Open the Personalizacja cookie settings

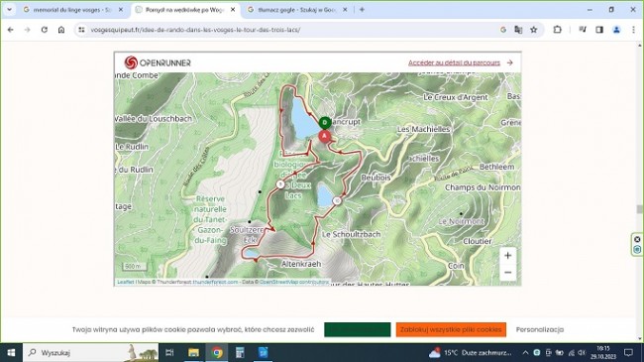tap(540, 329)
